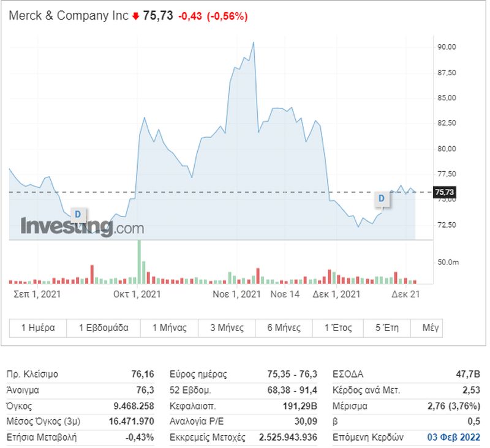Click the 80,00 y-axis label

447,149
